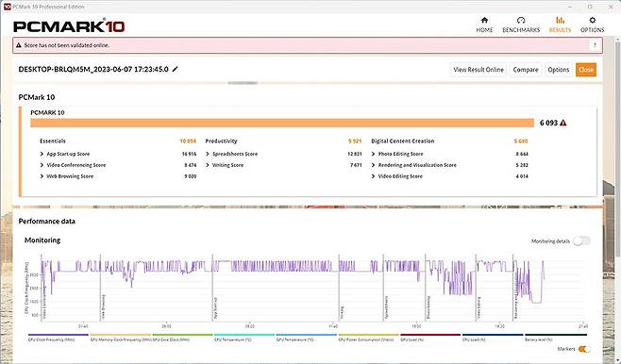621x364 pixels.
Task: Click the horizontal scroll handle under result name
Action: pyautogui.click(x=243, y=83)
